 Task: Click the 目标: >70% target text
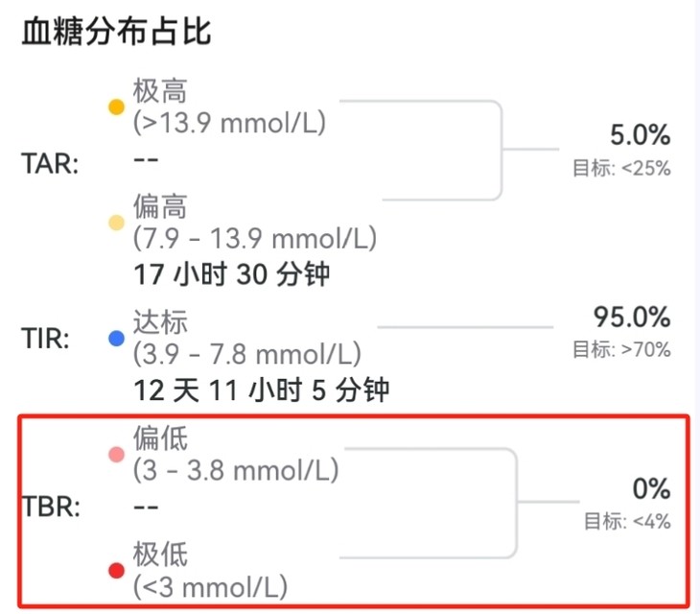(x=621, y=350)
